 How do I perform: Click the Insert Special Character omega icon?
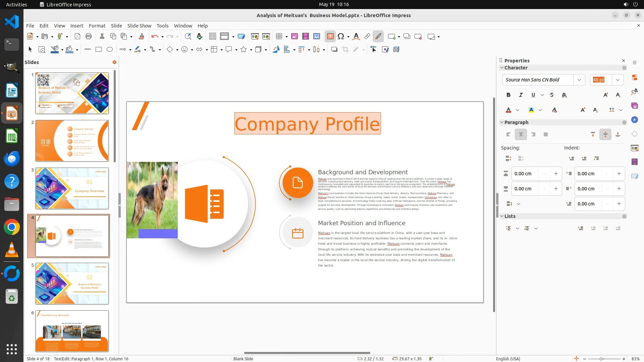tap(341, 37)
